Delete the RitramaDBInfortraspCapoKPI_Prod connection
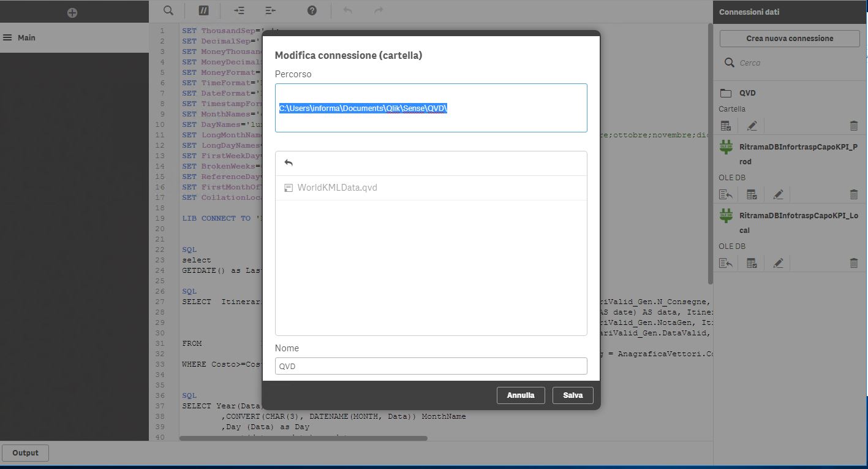Screen dimensions: 868x469 pyautogui.click(x=854, y=194)
